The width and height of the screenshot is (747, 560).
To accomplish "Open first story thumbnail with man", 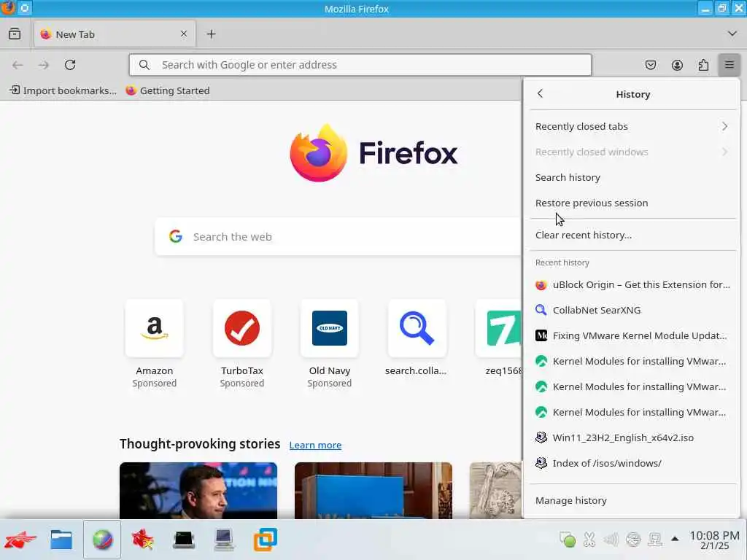I will coord(198,491).
